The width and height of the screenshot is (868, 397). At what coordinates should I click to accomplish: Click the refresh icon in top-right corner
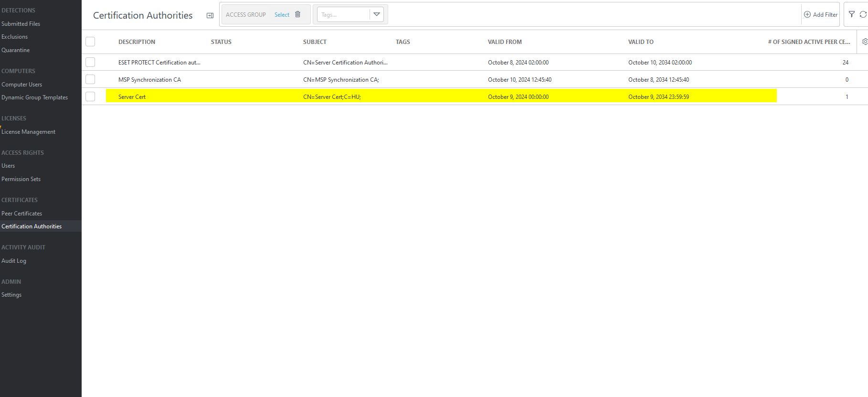click(863, 14)
